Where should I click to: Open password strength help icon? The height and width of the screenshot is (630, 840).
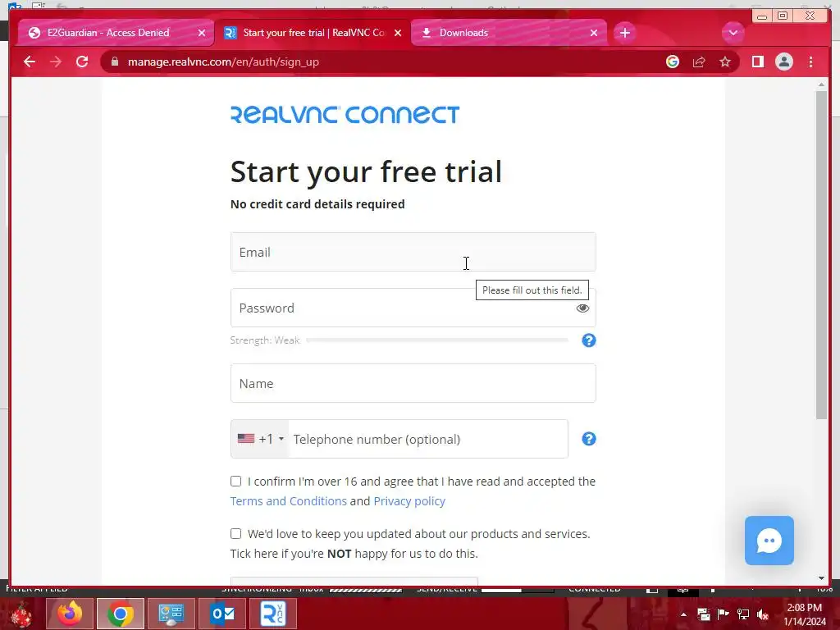tap(589, 340)
